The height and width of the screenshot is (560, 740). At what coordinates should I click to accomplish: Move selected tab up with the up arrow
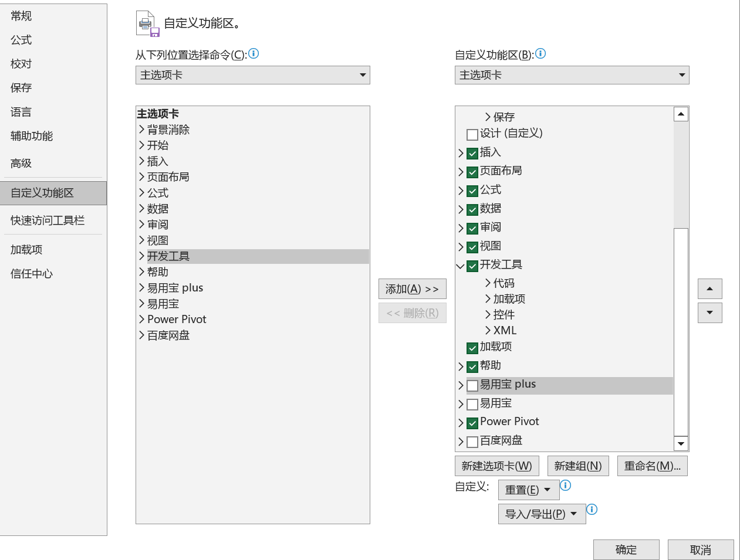709,289
